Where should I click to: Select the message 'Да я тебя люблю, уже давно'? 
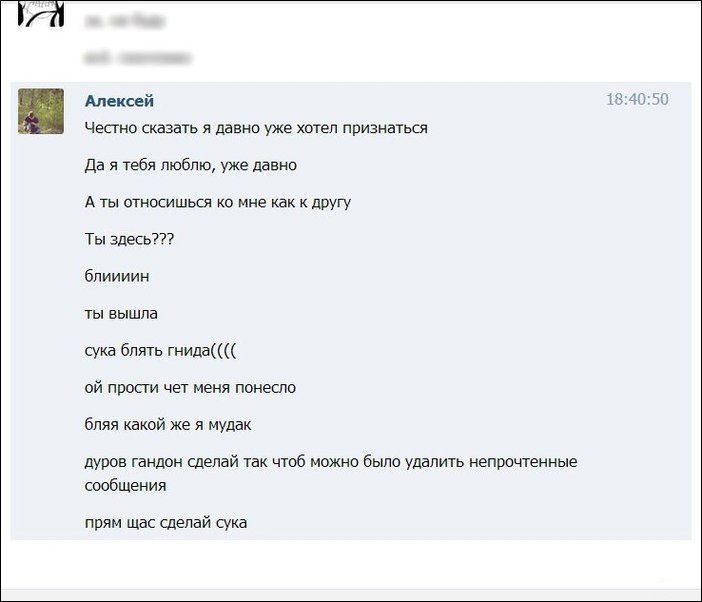click(191, 165)
